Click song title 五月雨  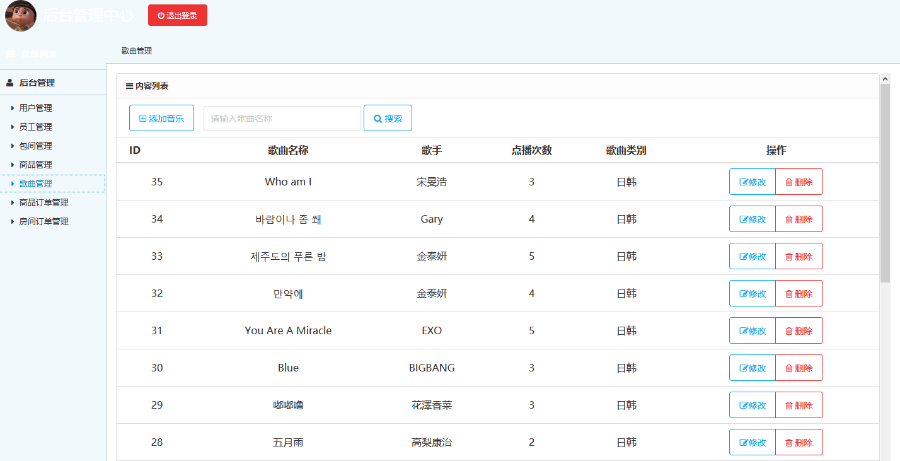click(x=288, y=442)
